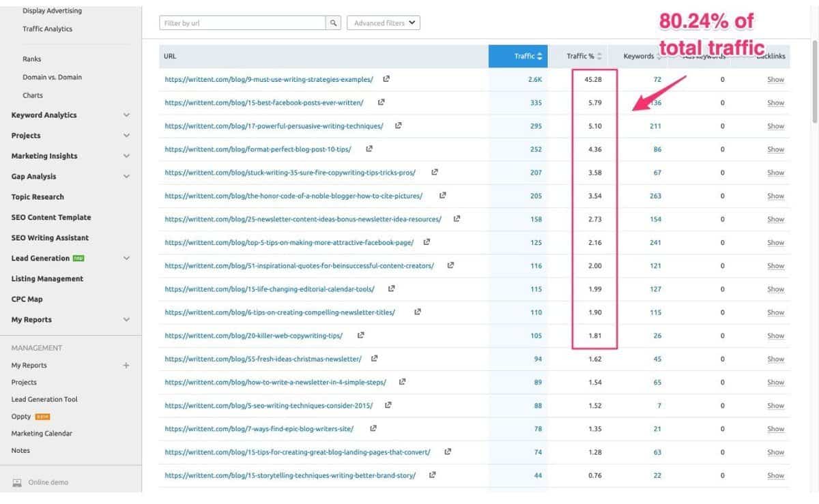This screenshot has width=819, height=504.
Task: Expand the Gap Analysis section
Action: [126, 177]
